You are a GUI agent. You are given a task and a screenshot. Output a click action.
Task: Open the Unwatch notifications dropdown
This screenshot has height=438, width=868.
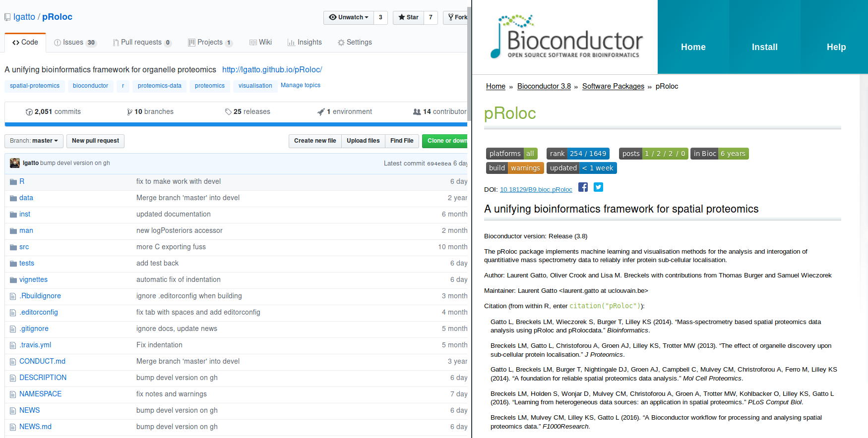(x=349, y=17)
